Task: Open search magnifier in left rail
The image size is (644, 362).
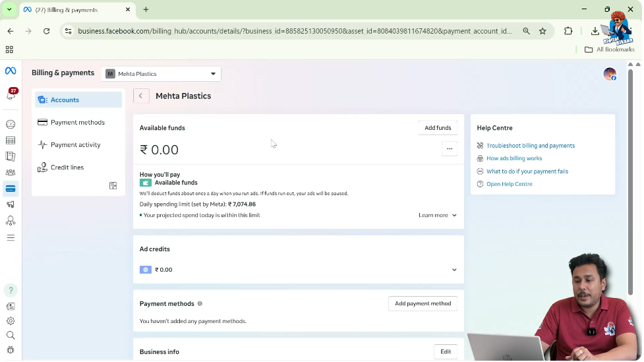Action: tap(11, 335)
